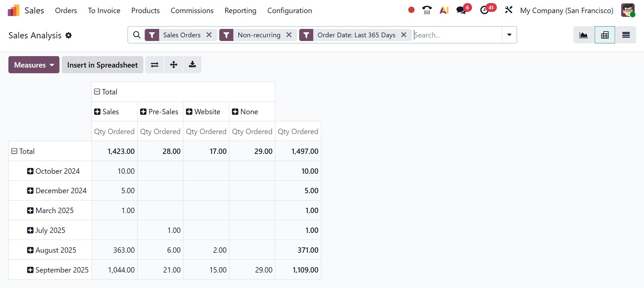The height and width of the screenshot is (288, 644).
Task: Open the activities clock icon
Action: (485, 10)
